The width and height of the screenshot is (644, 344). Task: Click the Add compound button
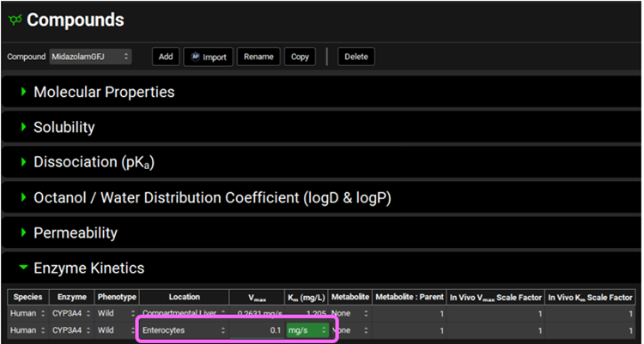click(166, 57)
